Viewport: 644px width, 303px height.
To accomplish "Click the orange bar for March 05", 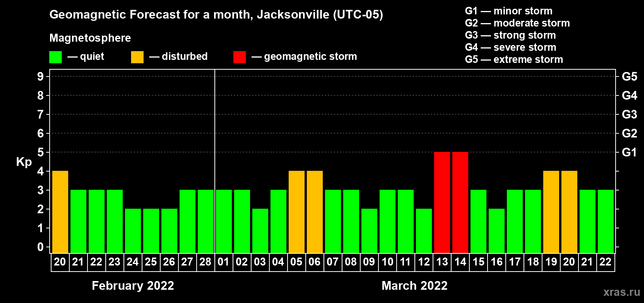I will (x=297, y=212).
